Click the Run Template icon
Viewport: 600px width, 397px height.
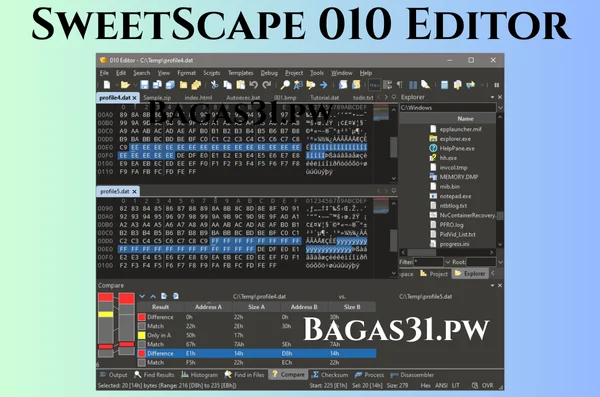(x=356, y=85)
